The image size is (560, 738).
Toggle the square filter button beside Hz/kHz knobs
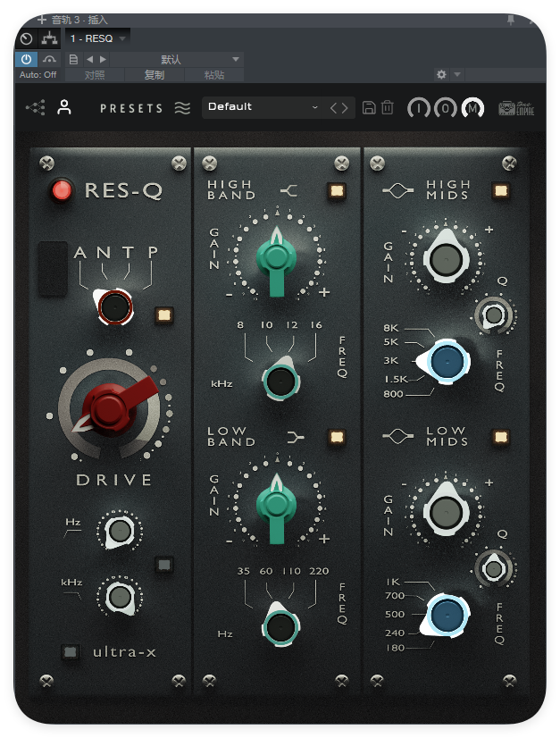coord(163,564)
